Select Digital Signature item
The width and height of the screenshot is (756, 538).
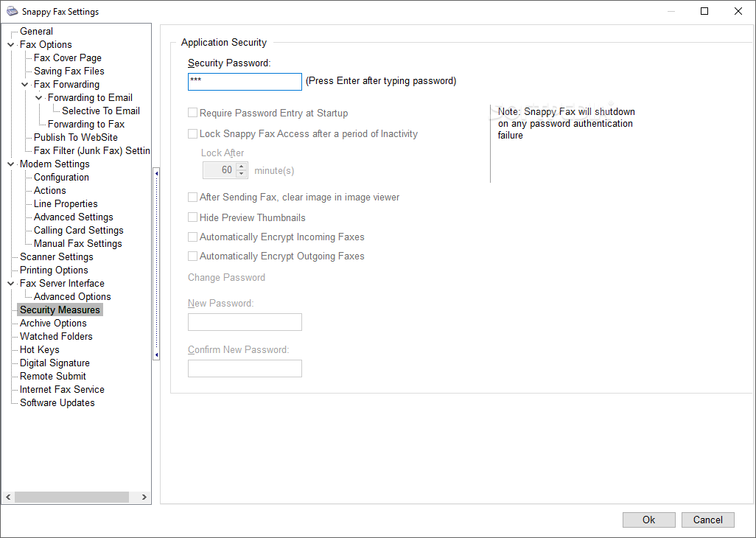(55, 363)
